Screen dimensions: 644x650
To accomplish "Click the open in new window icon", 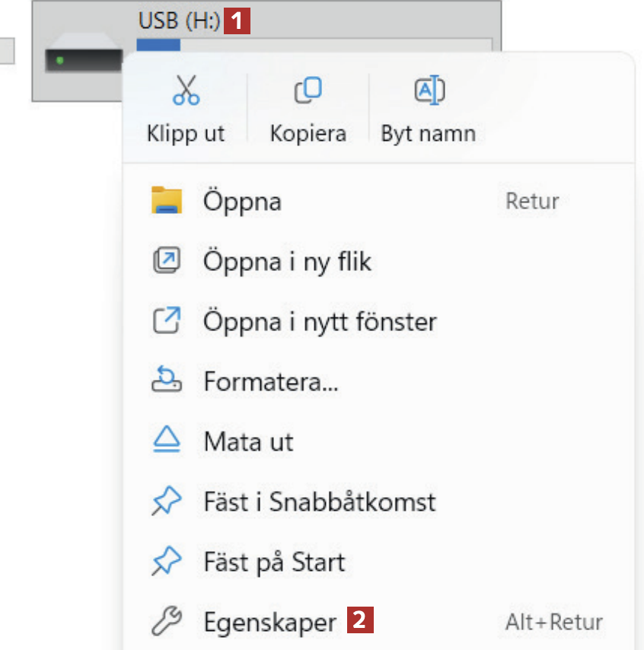I will coord(167,321).
